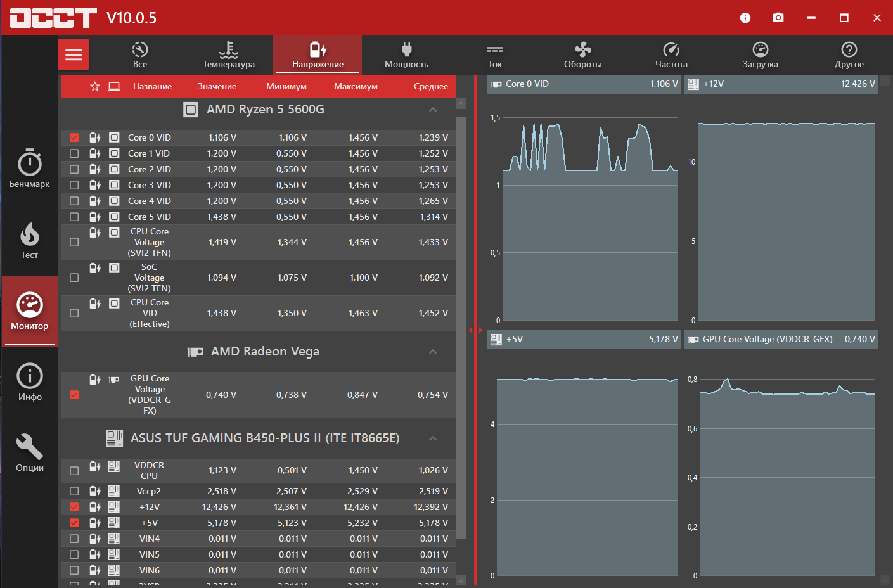Click the +5V graph motherboard icon
The image size is (893, 588).
(x=496, y=340)
